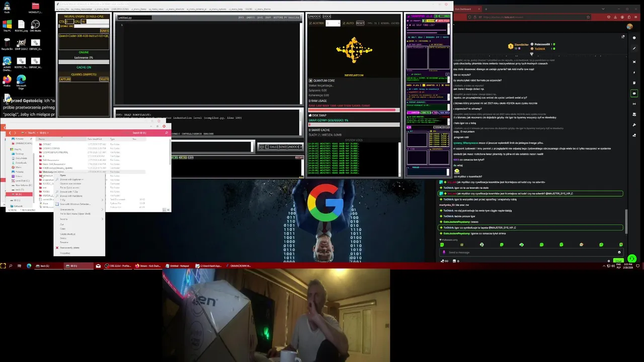Select Downloads in Explorer navigation pane
This screenshot has width=644, height=362.
(x=21, y=163)
